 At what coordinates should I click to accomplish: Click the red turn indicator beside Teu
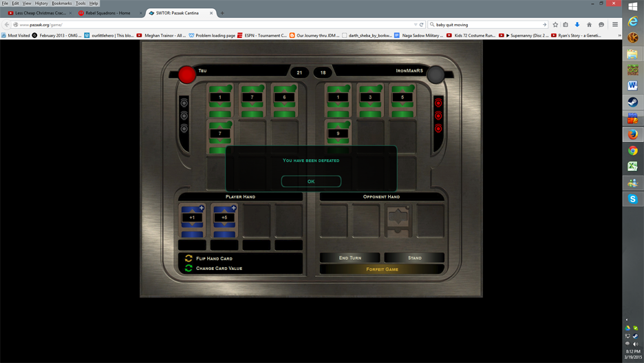186,74
